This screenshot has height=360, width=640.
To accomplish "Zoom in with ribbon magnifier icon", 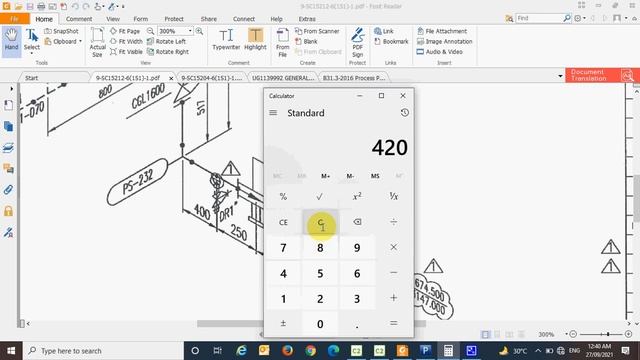I will (199, 31).
